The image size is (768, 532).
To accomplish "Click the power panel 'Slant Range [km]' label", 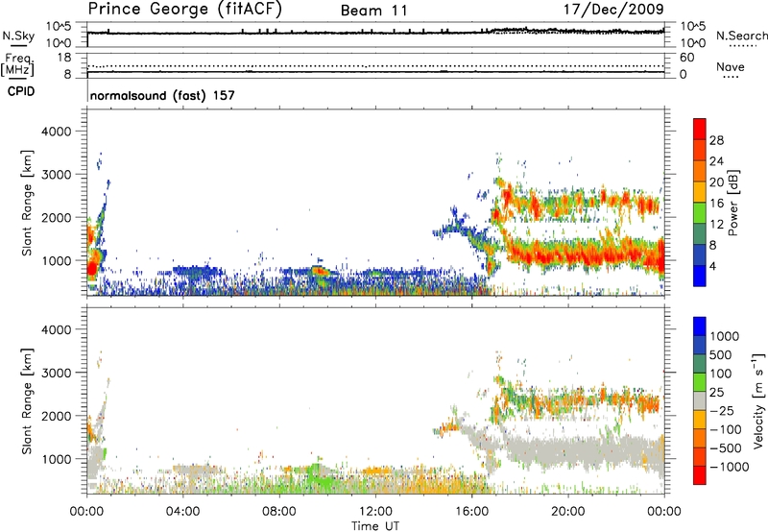I will click(27, 203).
